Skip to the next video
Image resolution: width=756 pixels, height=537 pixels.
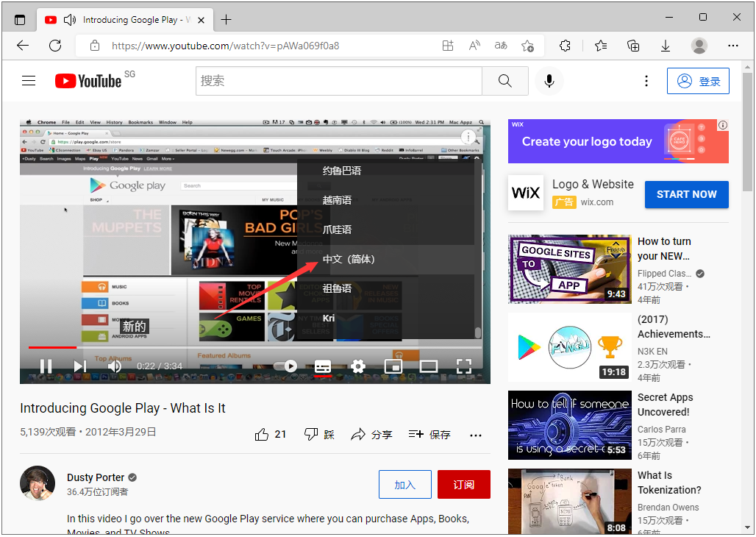coord(80,366)
